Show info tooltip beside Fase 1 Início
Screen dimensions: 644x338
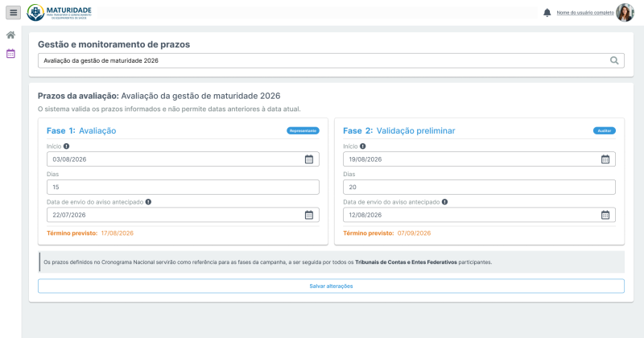67,146
